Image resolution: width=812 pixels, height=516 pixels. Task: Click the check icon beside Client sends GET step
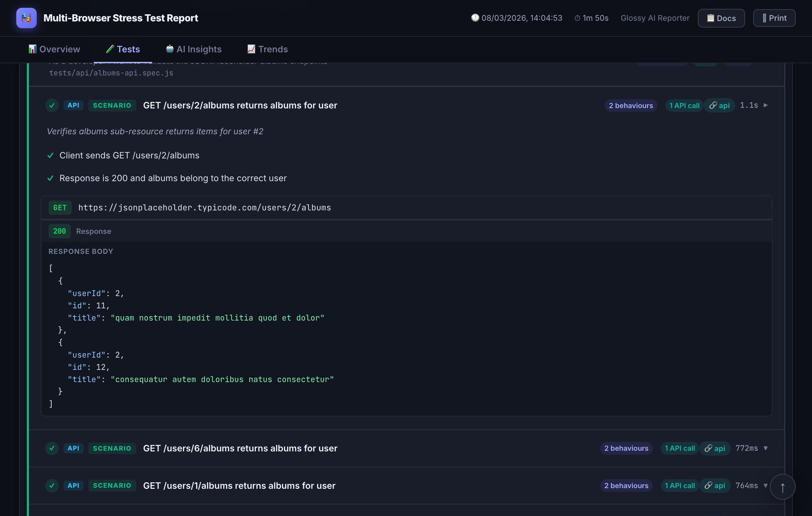pos(50,155)
